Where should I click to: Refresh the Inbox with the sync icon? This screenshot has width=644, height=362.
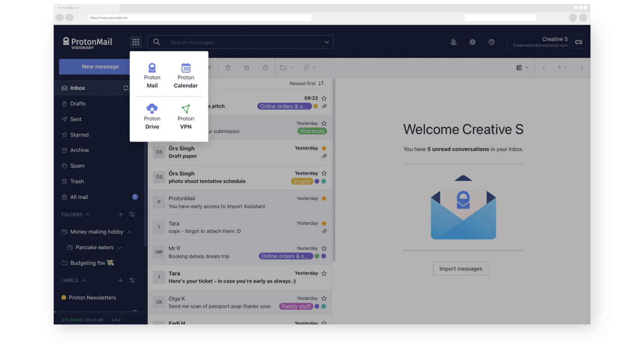click(x=126, y=88)
